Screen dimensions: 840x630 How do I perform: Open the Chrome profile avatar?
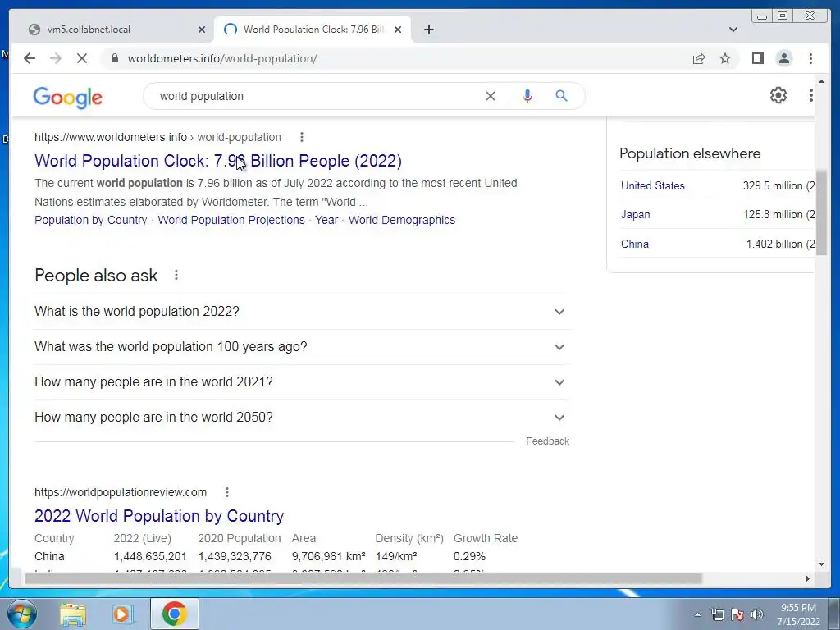click(783, 58)
